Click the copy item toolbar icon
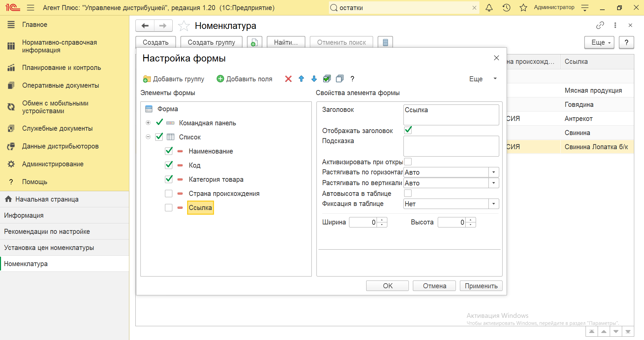 (x=254, y=42)
